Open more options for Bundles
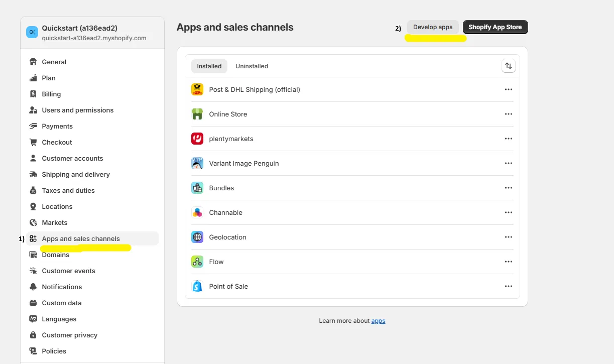 509,188
